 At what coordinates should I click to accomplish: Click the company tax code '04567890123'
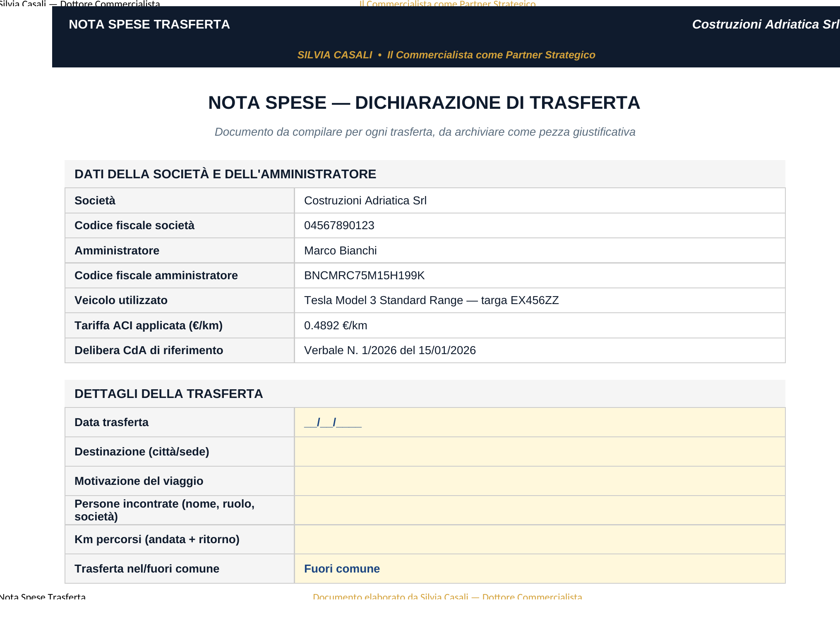coord(339,225)
